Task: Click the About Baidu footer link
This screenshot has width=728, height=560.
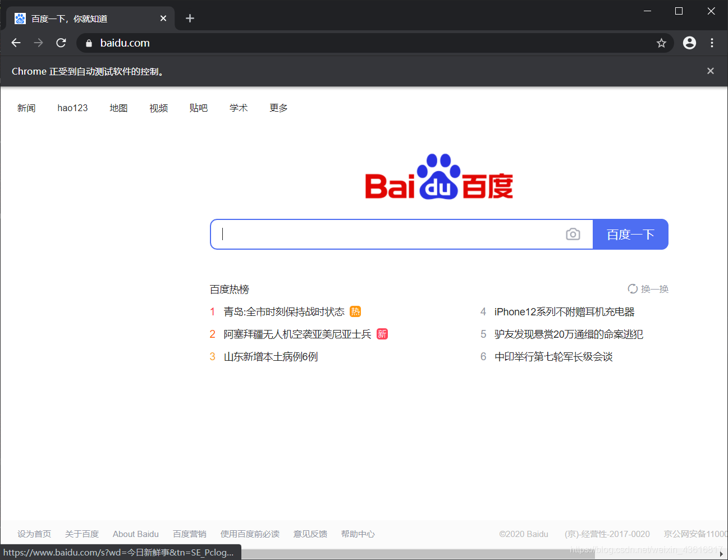Action: point(136,534)
